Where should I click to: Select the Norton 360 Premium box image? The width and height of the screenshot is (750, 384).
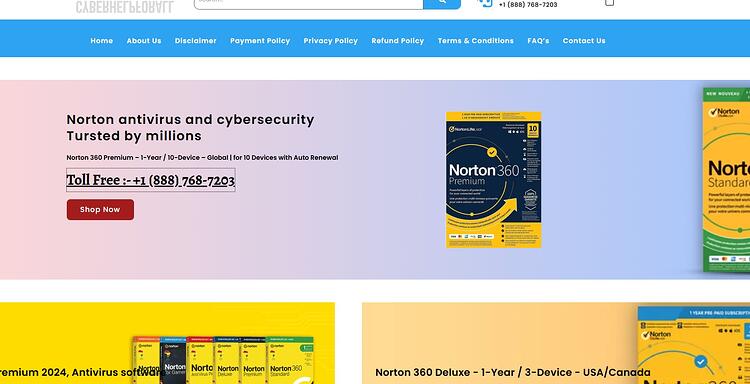(494, 180)
